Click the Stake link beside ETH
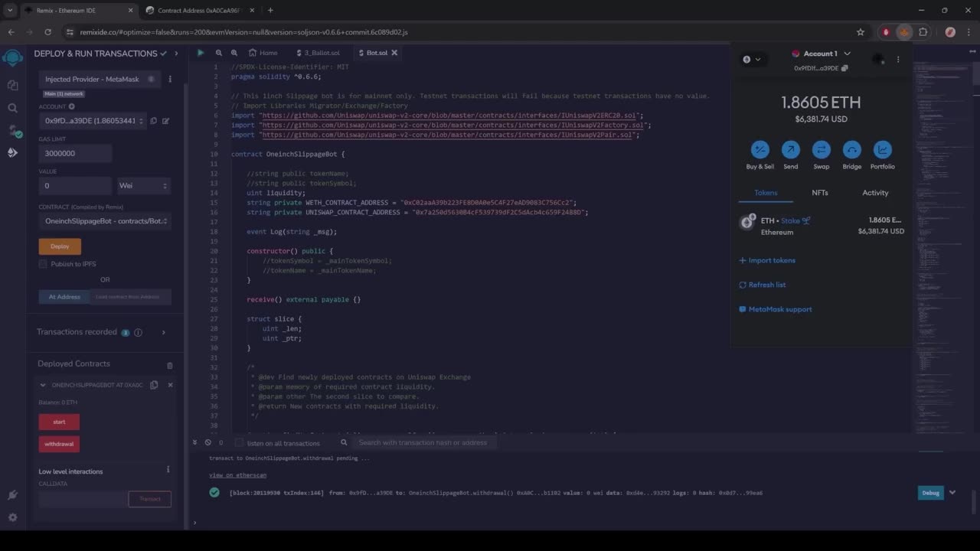 795,220
